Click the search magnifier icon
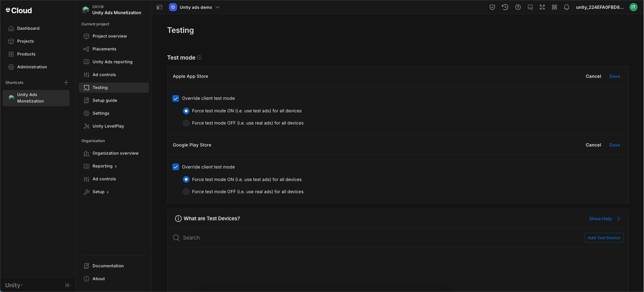This screenshot has width=644, height=292. click(176, 238)
